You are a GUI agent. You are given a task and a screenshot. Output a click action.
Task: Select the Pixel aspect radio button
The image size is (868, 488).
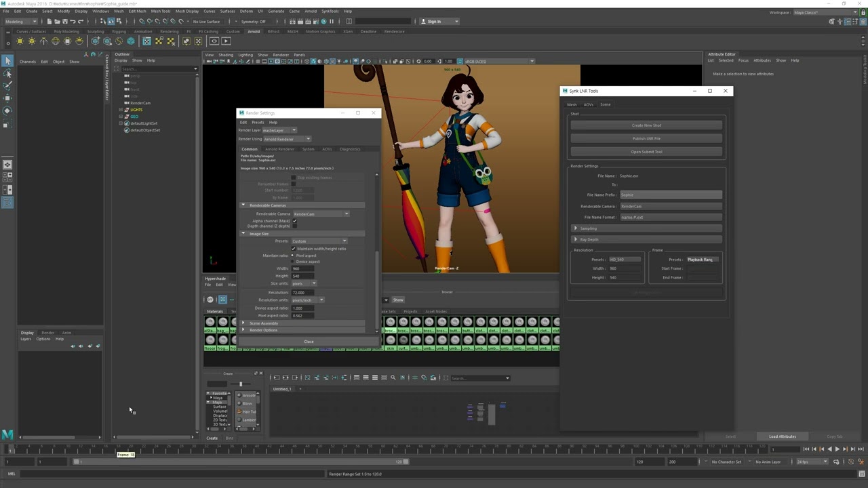293,256
